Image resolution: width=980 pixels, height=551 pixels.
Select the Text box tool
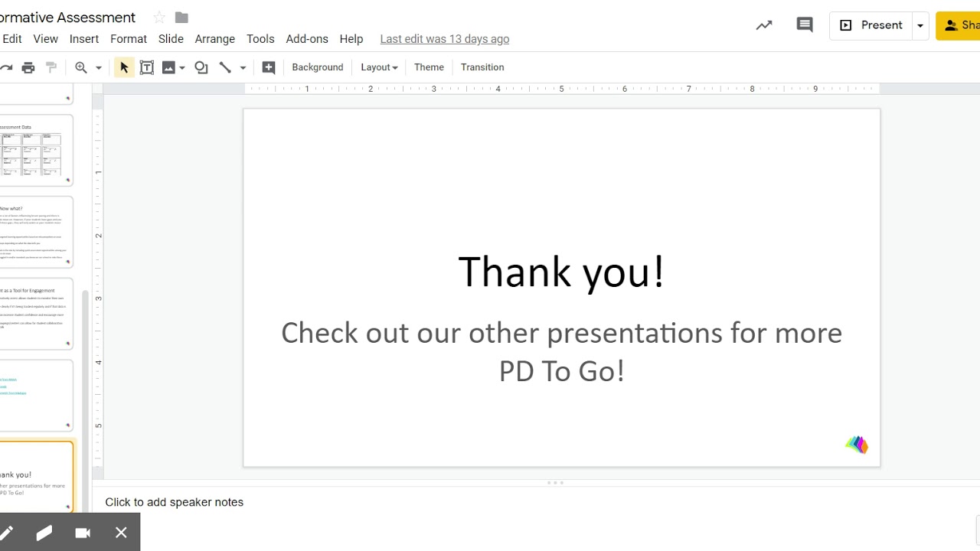point(146,67)
